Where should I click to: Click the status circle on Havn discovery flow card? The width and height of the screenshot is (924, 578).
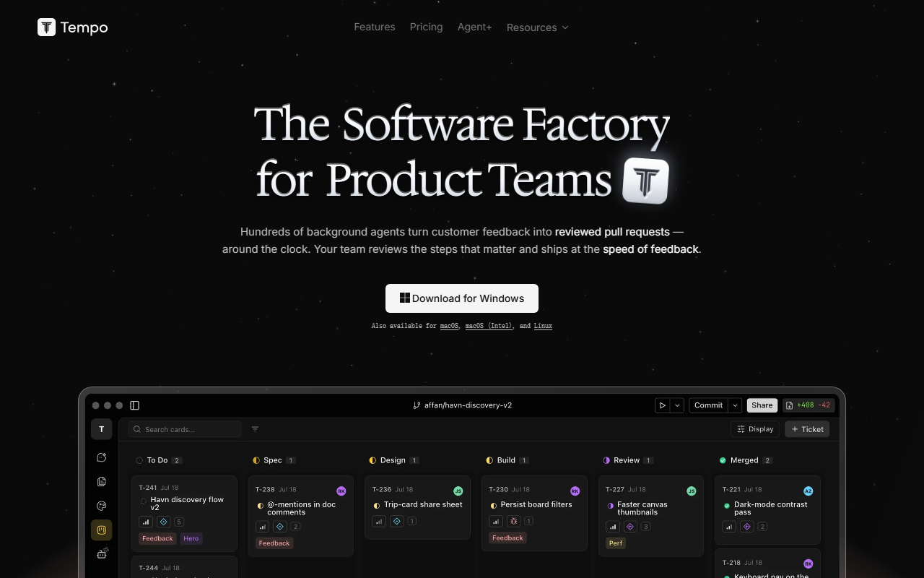pos(143,501)
